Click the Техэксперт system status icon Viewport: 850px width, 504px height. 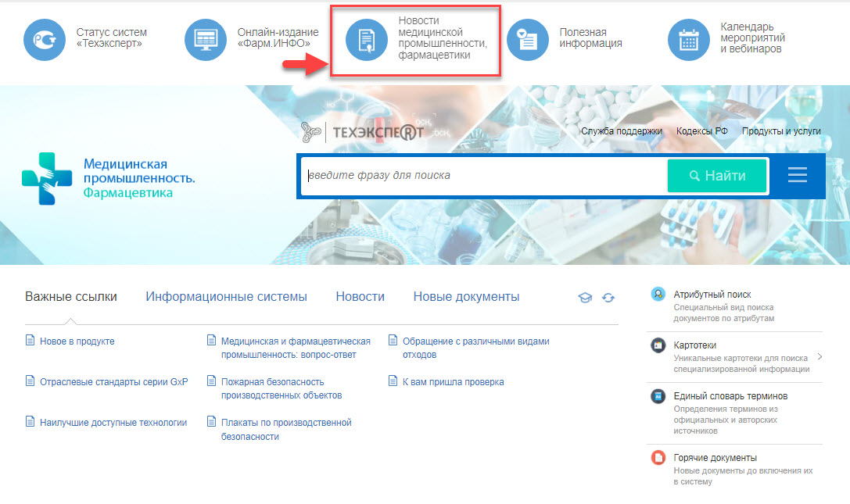click(x=45, y=38)
